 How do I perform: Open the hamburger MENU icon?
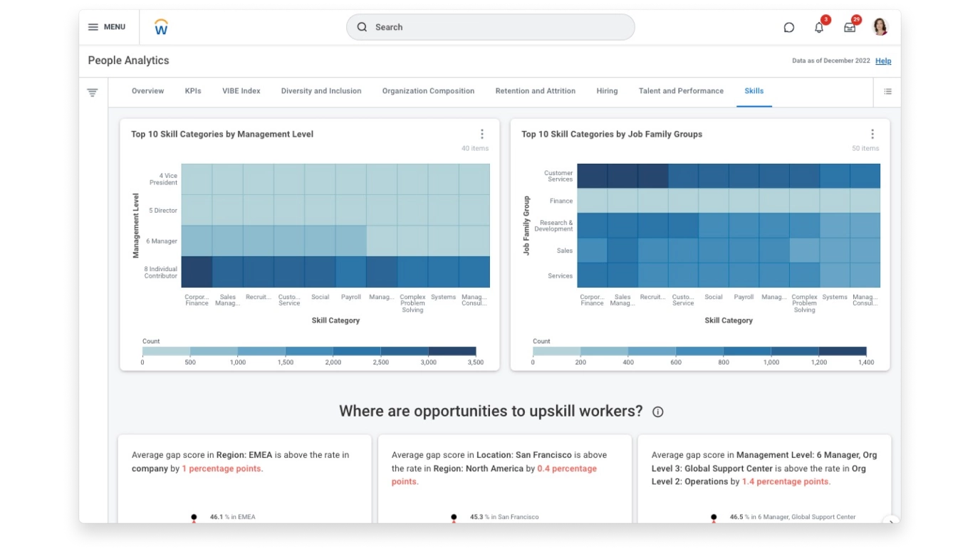point(93,27)
